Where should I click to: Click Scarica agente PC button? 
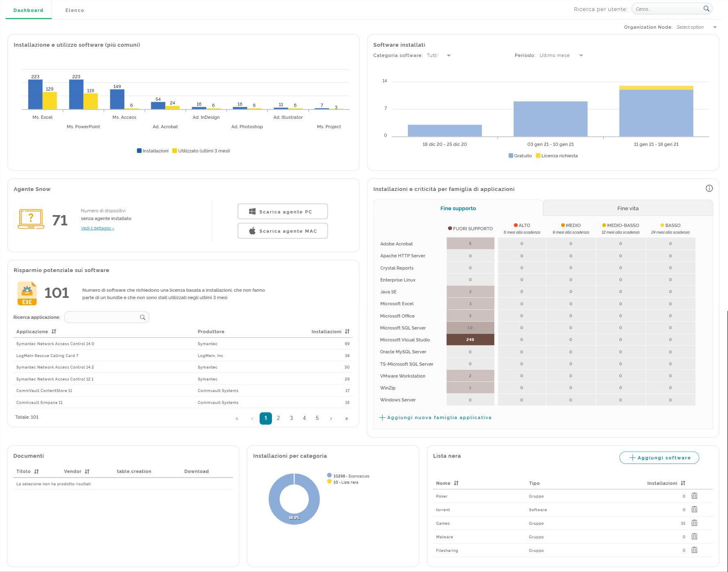coord(283,211)
